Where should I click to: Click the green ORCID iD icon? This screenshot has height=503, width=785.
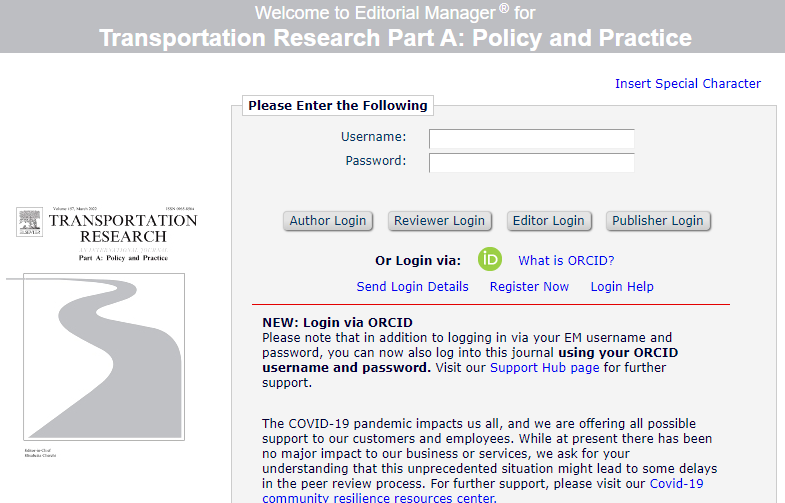[489, 260]
